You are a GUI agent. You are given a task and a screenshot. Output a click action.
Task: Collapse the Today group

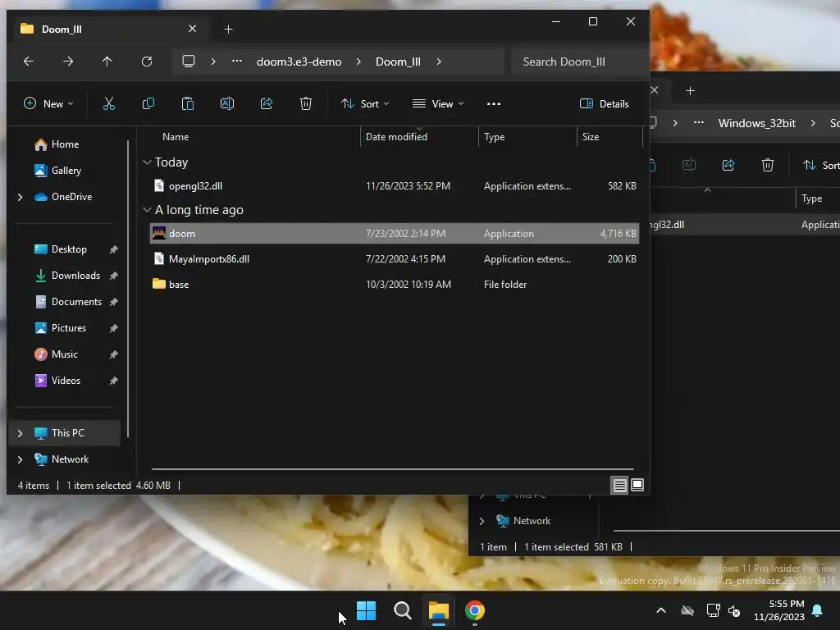pos(147,162)
